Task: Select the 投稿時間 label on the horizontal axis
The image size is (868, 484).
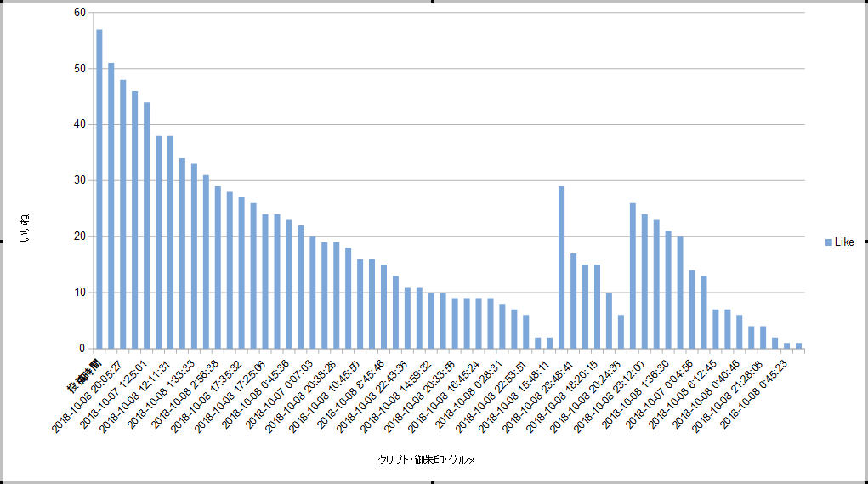Action: coord(85,372)
